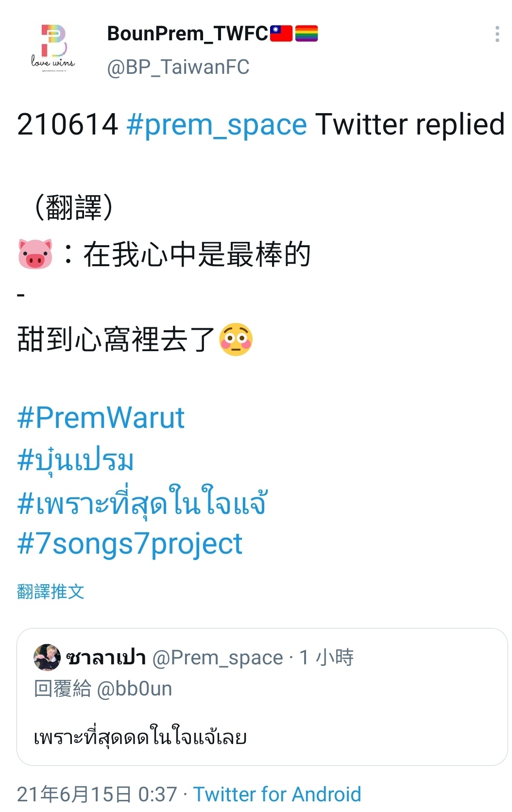Tap 翻譯推文 to translate the tweet
512x812 pixels.
[51, 592]
